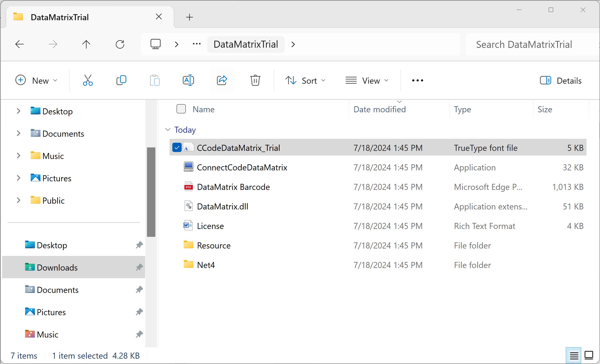Click the Copy icon in toolbar
The image size is (600, 364).
click(x=121, y=80)
